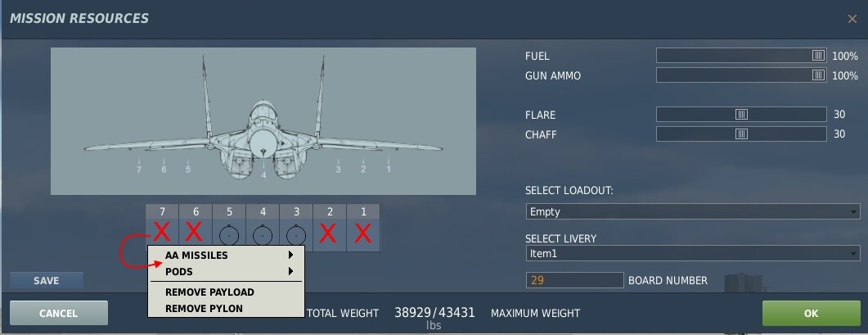Click the red X on pylon 2
Viewport: 868px width, 335px height.
[x=329, y=233]
